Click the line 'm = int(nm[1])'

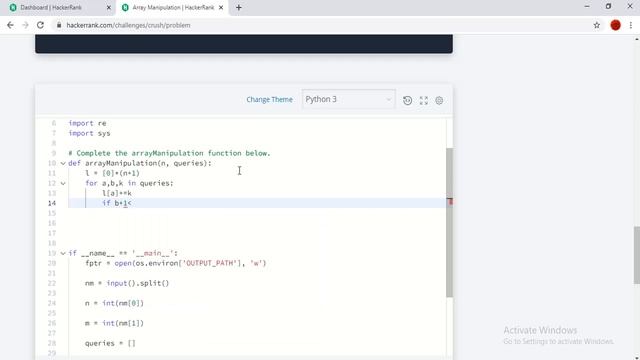point(114,323)
